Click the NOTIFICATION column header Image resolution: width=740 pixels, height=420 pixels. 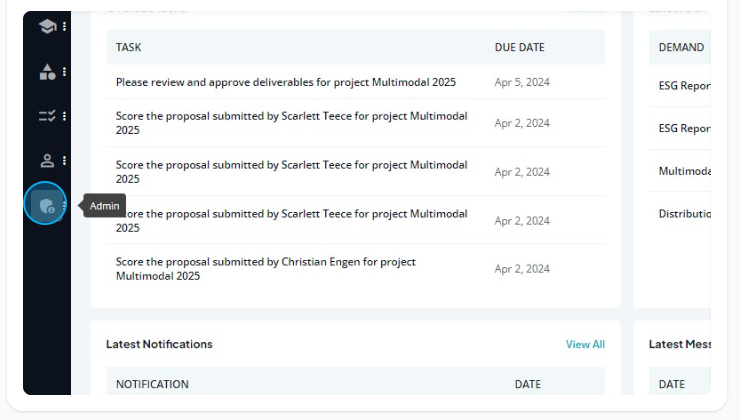click(152, 384)
